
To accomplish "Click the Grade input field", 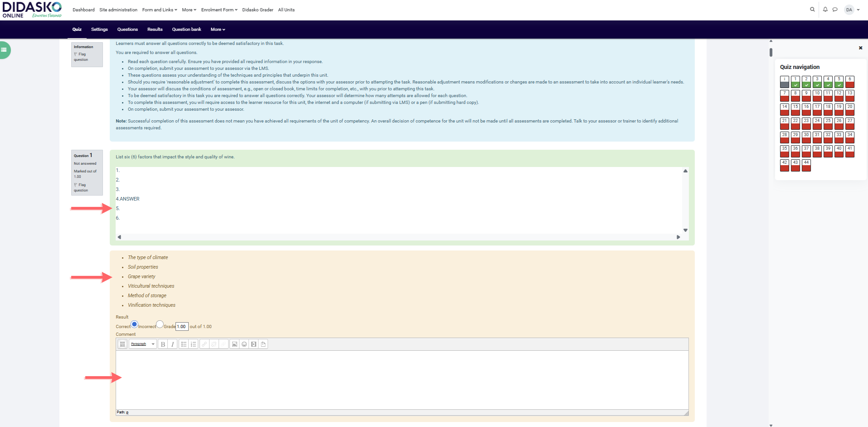I will click(x=182, y=327).
